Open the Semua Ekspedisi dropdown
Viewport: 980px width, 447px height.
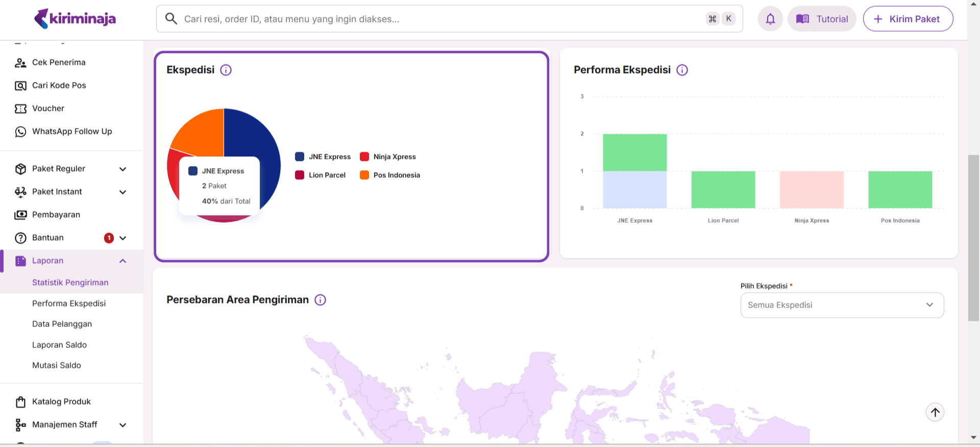tap(842, 305)
